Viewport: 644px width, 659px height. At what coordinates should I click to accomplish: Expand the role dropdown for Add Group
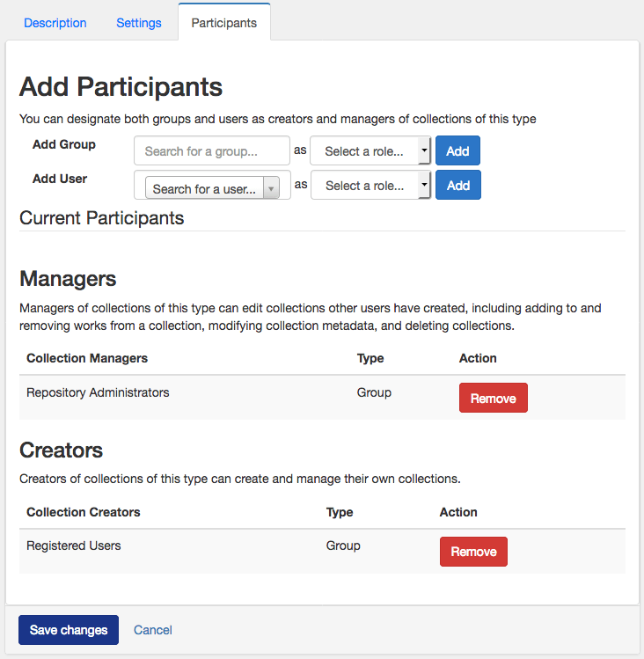tap(370, 151)
